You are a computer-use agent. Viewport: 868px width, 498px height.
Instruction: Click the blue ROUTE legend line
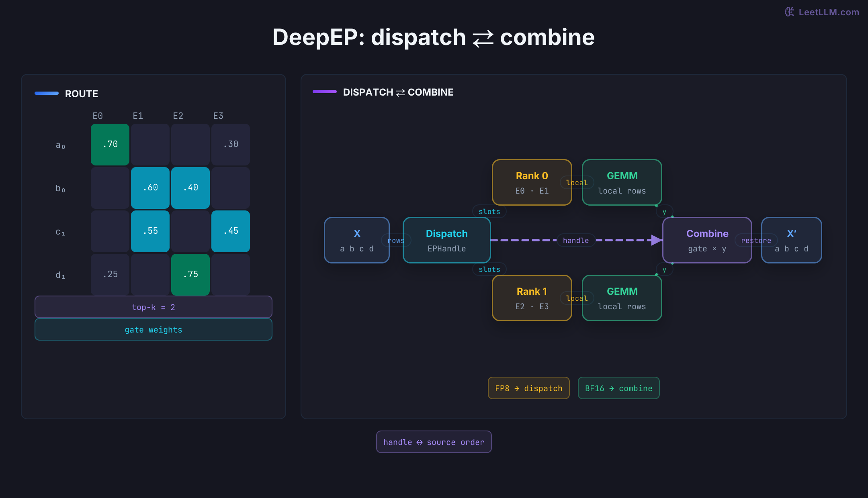click(47, 93)
